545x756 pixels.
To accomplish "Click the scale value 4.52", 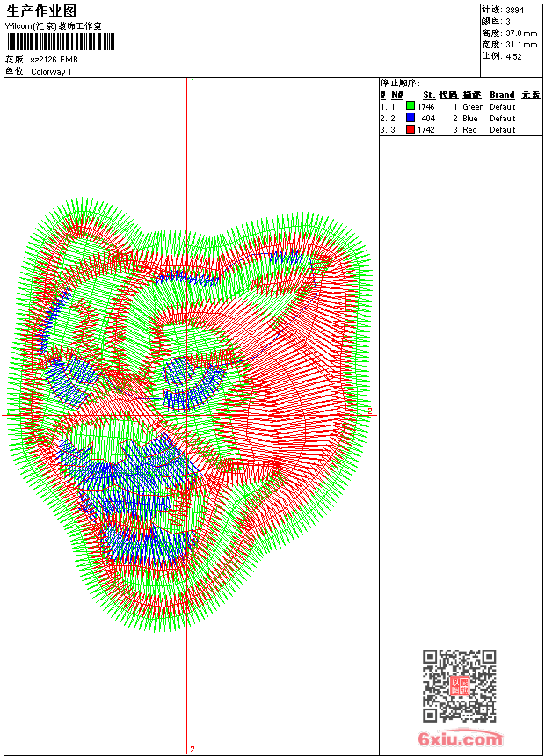I will point(513,56).
